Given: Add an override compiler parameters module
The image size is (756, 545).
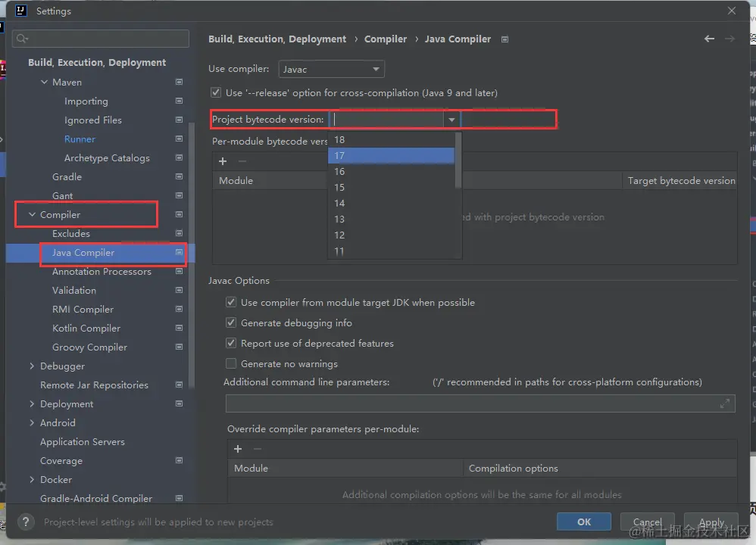Looking at the screenshot, I should click(x=238, y=449).
